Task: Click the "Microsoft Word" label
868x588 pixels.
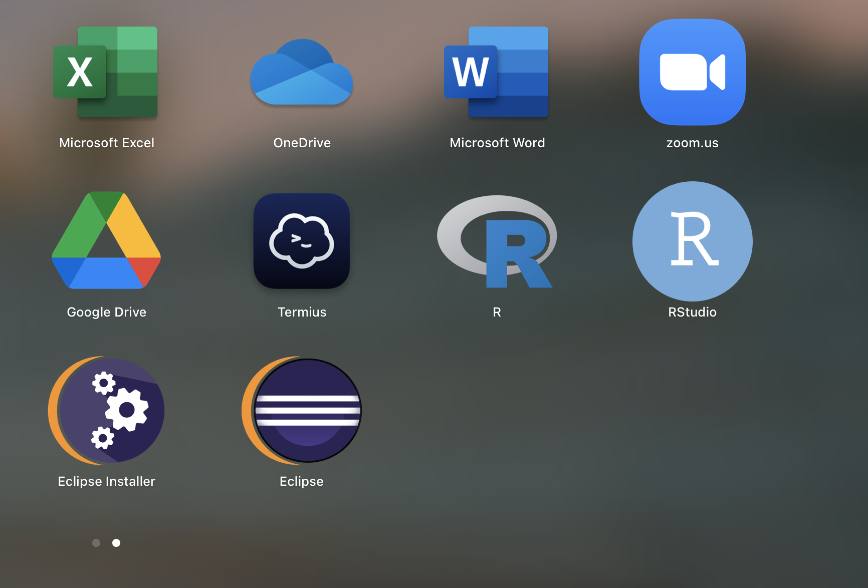Action: [x=497, y=143]
